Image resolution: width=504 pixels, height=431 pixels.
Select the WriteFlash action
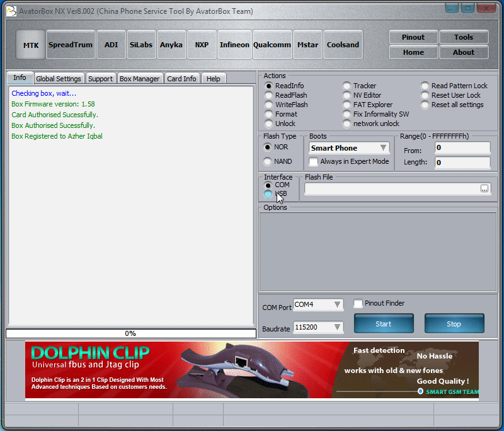[x=286, y=105]
